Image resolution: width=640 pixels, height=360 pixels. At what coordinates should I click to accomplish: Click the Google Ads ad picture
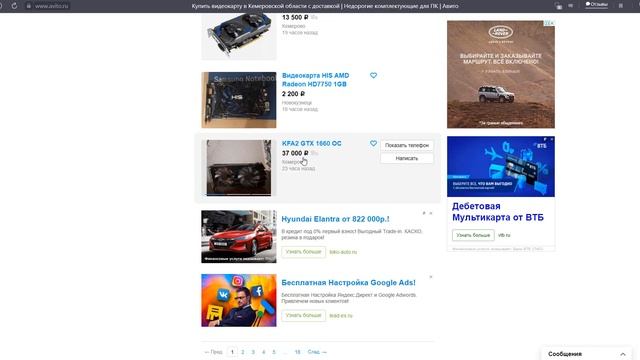click(239, 300)
